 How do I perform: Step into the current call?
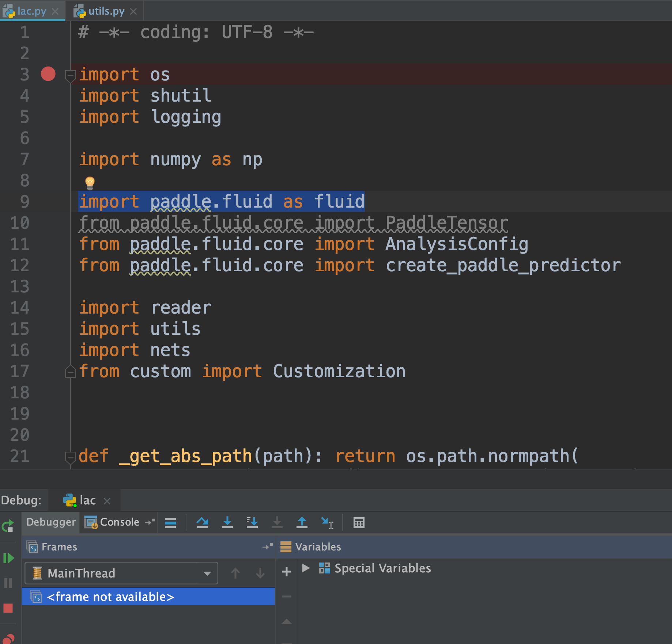coord(227,522)
